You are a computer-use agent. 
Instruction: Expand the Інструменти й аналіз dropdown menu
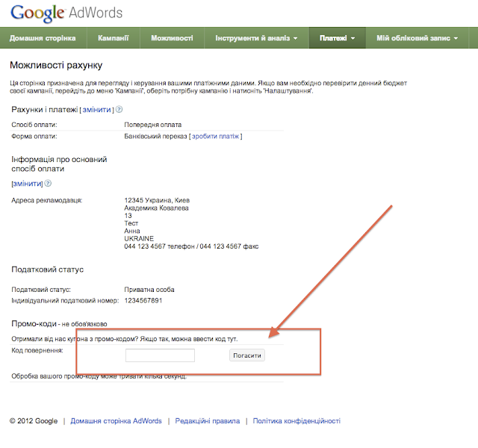click(256, 38)
